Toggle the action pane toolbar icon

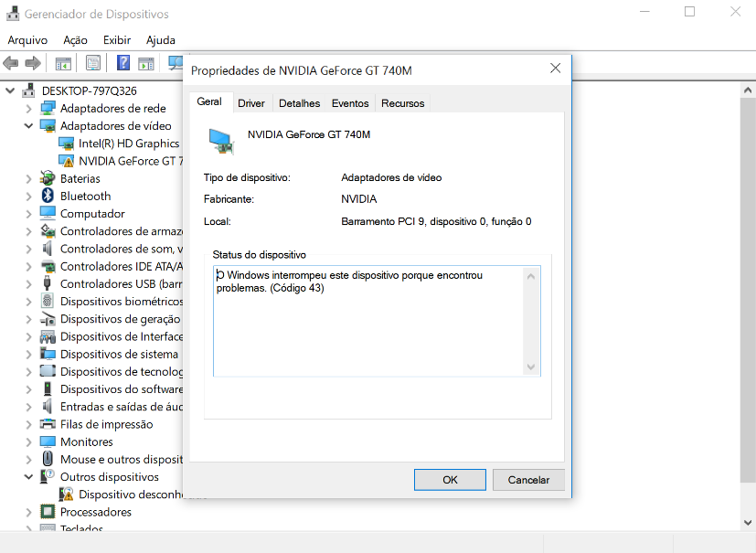coord(145,63)
